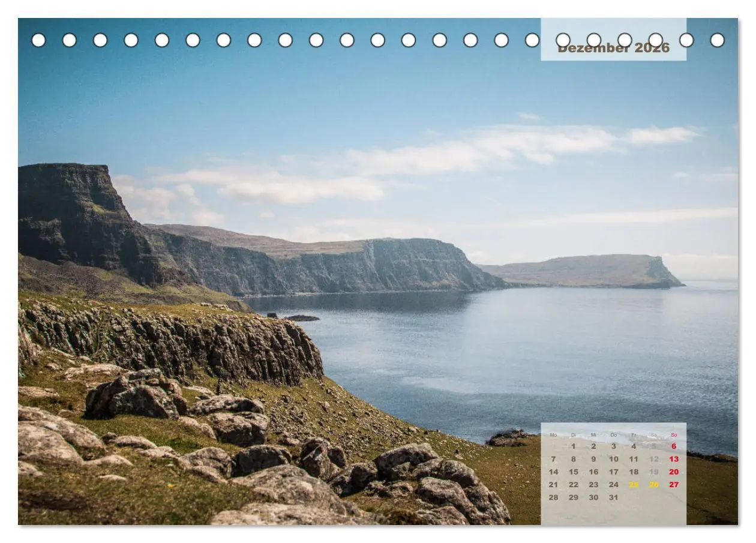
Task: Click date 29 in the calendar
Action: point(574,497)
